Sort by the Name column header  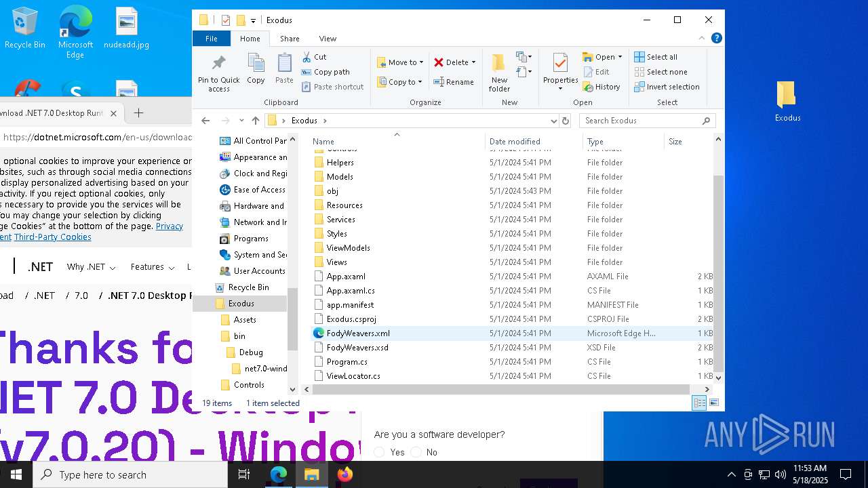coord(396,141)
